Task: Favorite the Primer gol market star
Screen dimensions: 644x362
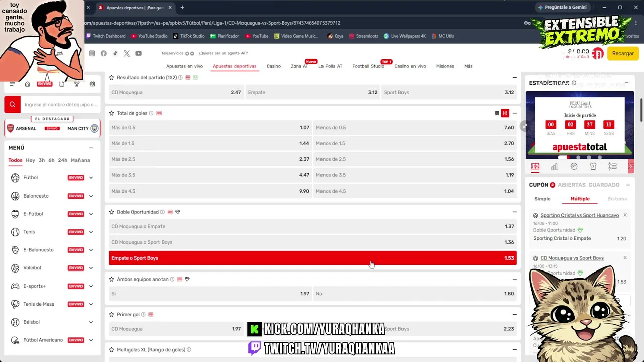Action: point(112,315)
